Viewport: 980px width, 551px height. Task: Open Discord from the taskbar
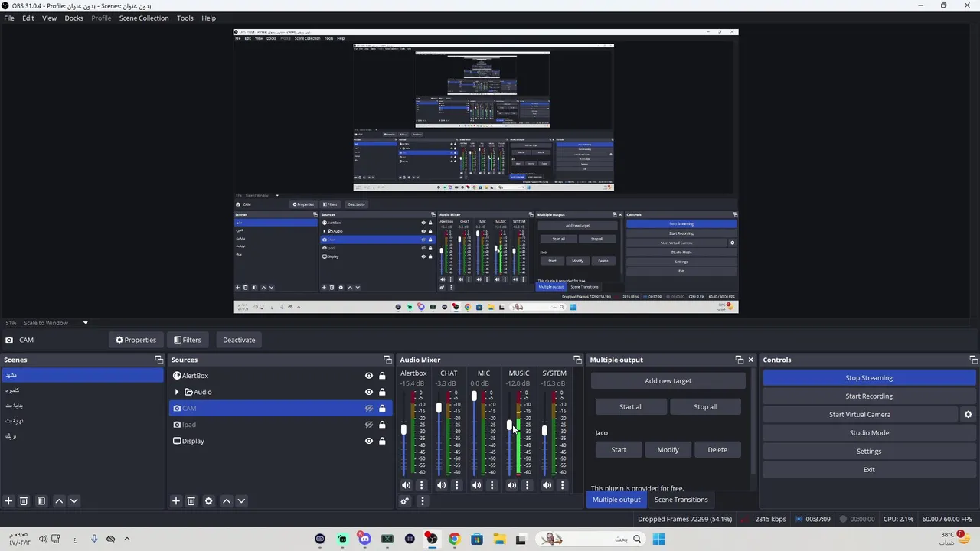[364, 540]
